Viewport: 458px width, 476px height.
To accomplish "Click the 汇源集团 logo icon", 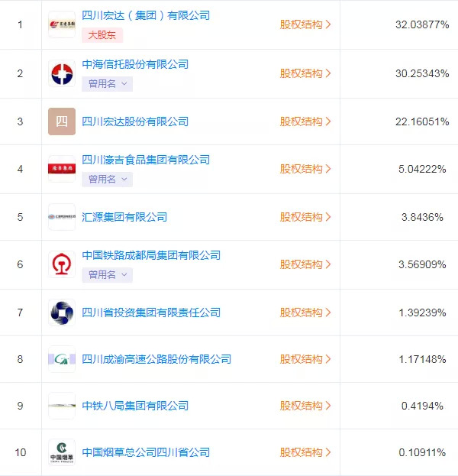I will [x=62, y=217].
